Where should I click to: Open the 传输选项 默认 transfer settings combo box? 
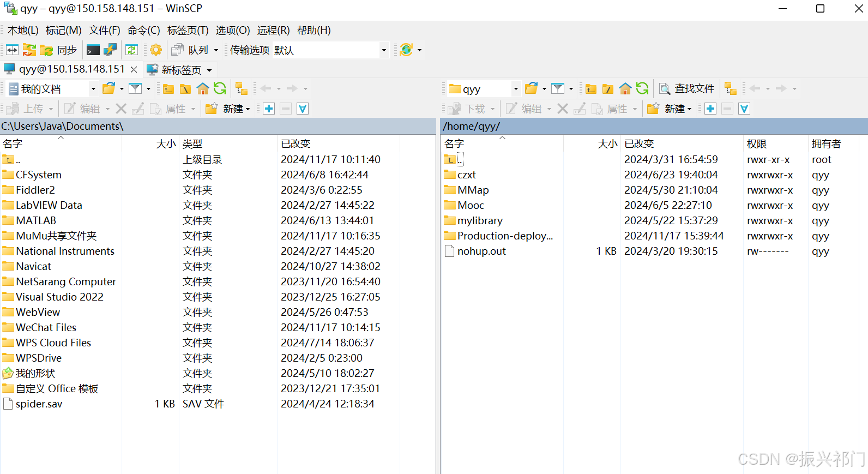(x=330, y=50)
